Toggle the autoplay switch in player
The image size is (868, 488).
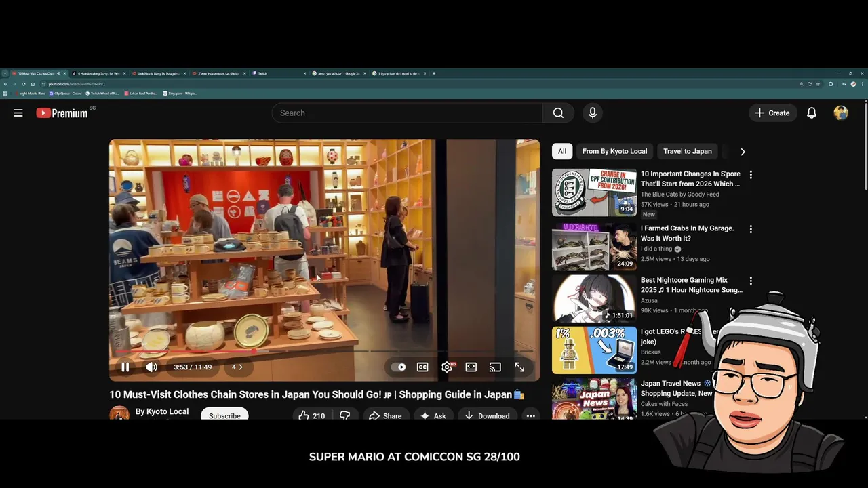click(399, 367)
